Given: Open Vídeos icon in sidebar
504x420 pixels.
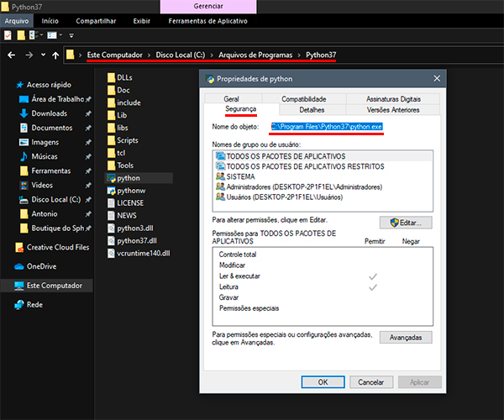Looking at the screenshot, I should (x=24, y=186).
